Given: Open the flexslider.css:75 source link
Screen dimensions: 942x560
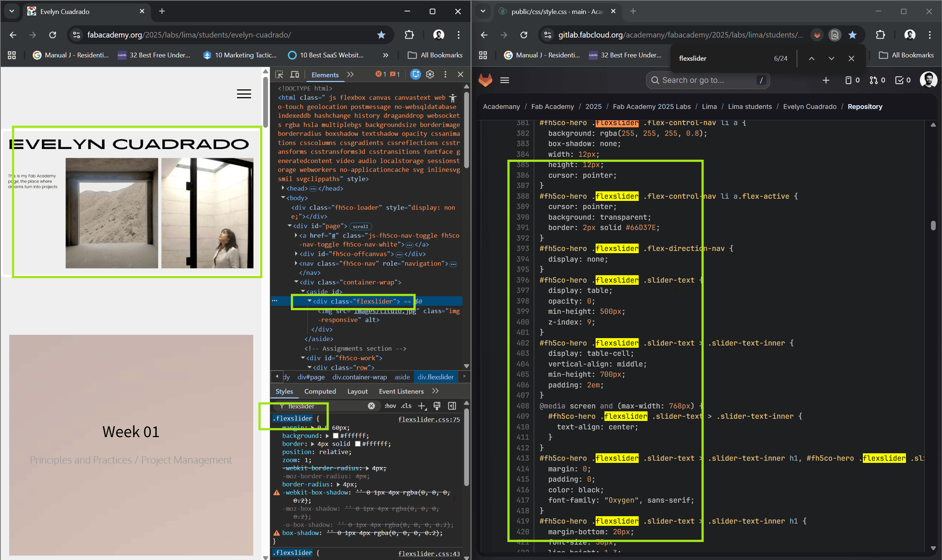Looking at the screenshot, I should pos(429,419).
